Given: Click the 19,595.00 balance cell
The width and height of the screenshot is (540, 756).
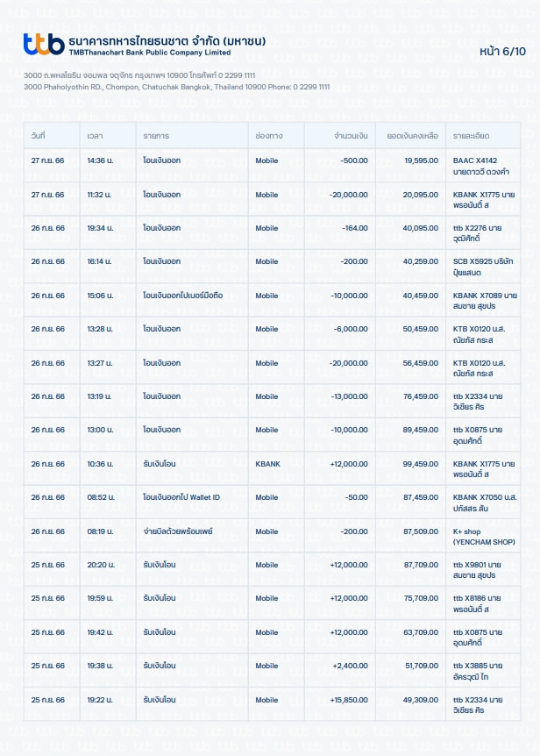Looking at the screenshot, I should [x=421, y=160].
